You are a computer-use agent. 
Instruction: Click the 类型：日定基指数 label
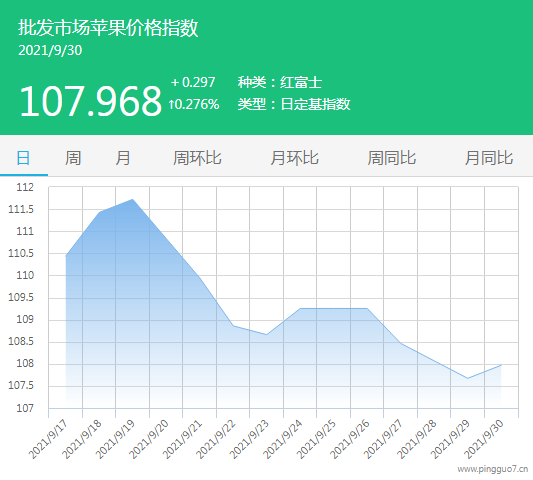294,104
